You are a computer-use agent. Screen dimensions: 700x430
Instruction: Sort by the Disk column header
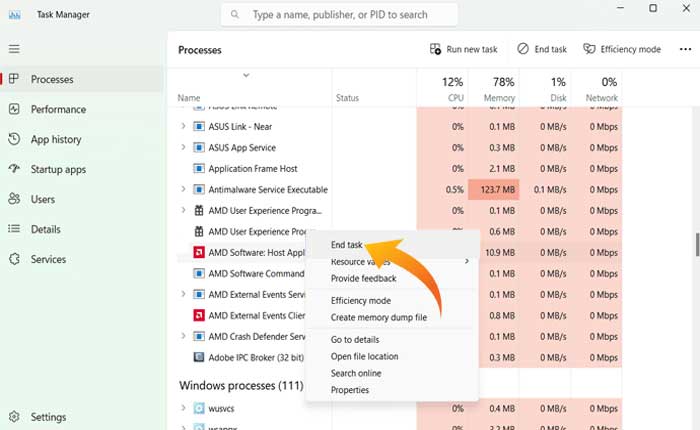point(545,88)
